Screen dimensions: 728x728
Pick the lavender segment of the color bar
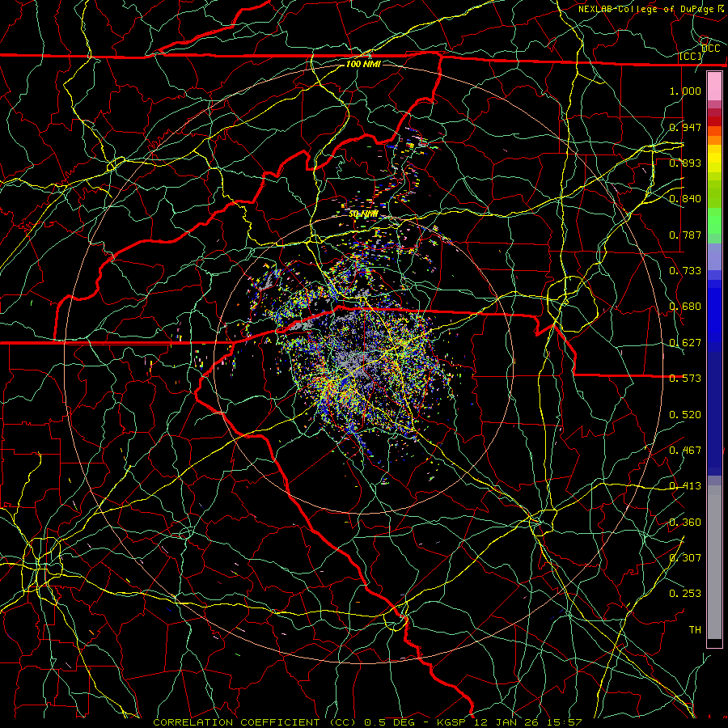(x=714, y=256)
